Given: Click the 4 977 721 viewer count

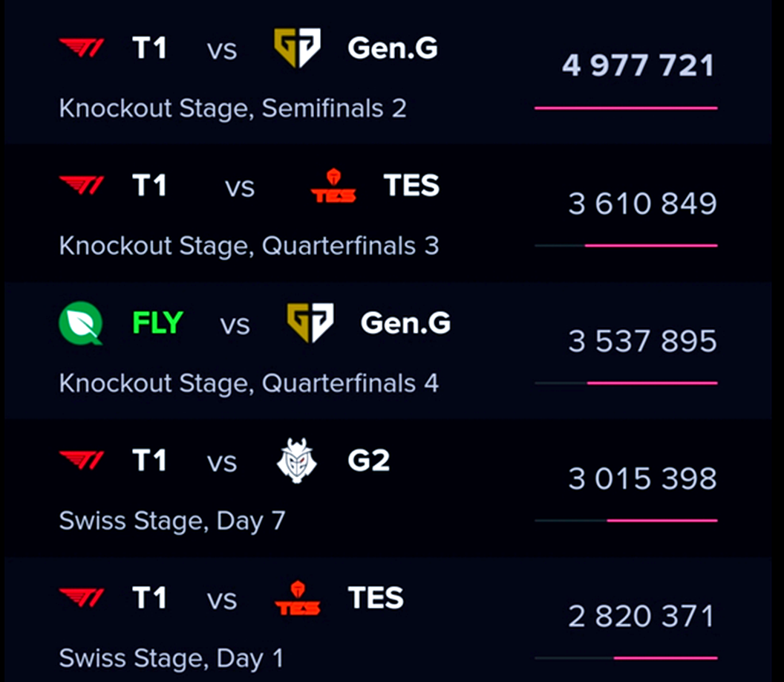Looking at the screenshot, I should (x=638, y=65).
